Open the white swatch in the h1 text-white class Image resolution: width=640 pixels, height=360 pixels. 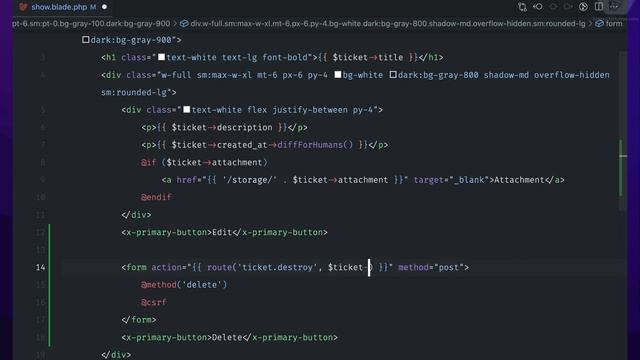[162, 57]
